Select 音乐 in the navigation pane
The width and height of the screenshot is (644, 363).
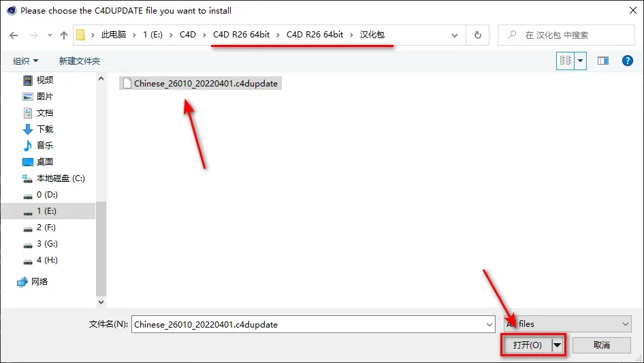[44, 146]
